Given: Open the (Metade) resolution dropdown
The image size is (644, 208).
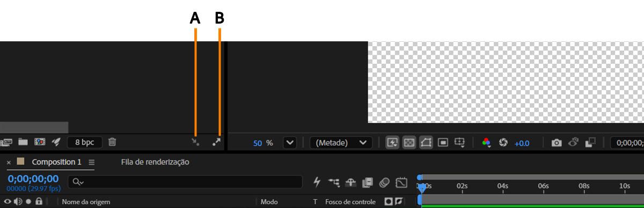Looking at the screenshot, I should (x=341, y=143).
